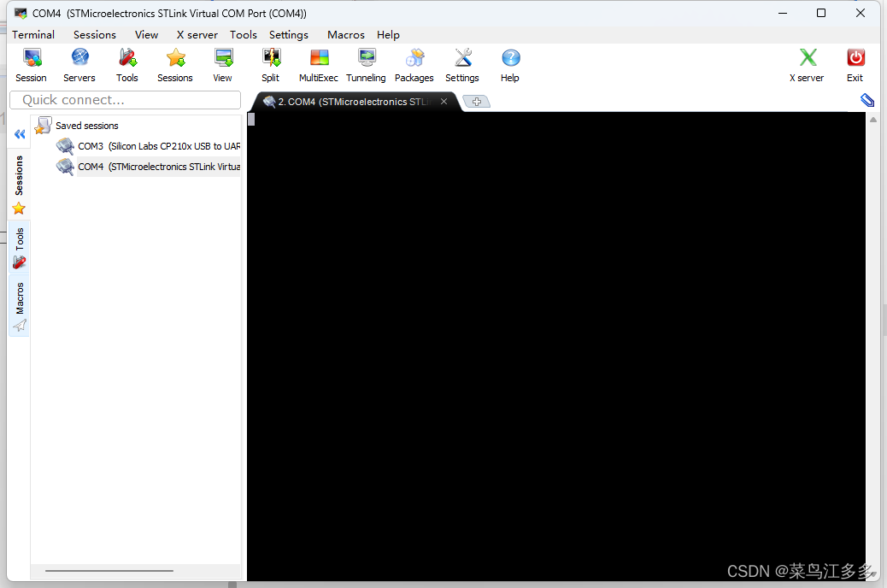Select the Tools vertical sidebar tab
This screenshot has width=887, height=588.
pos(20,247)
